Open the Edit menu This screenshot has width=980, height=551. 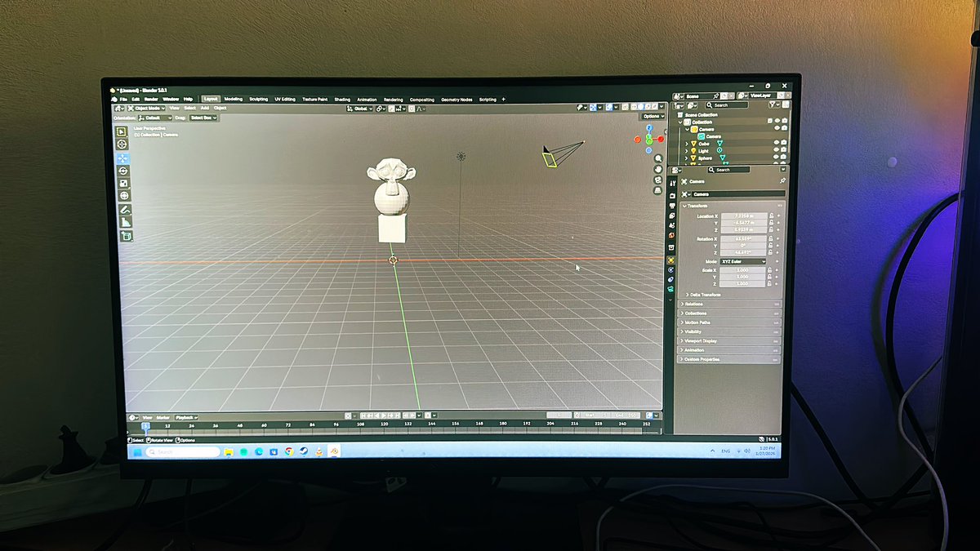tap(136, 100)
